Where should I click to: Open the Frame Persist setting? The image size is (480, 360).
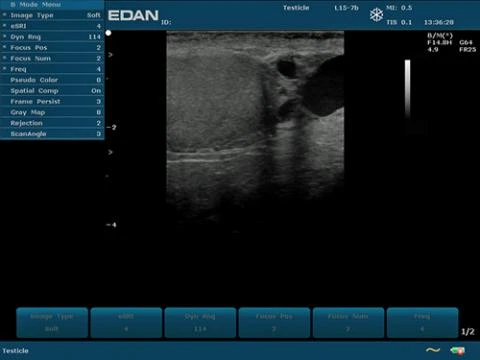click(52, 102)
